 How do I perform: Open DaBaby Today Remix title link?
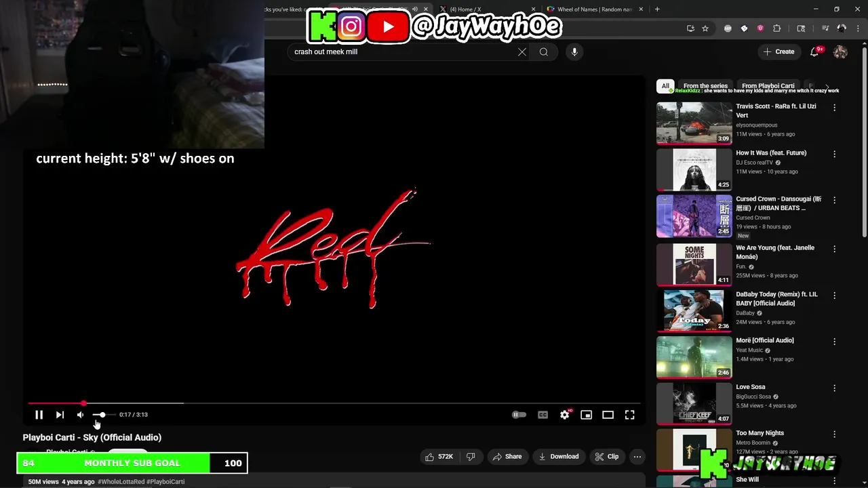776,299
